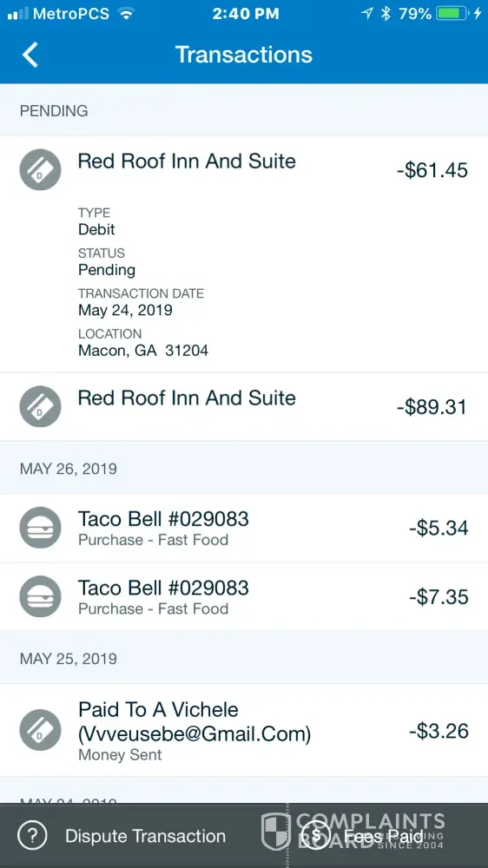Tap the Macon, GA 31204 location text
The image size is (488, 868).
(x=143, y=351)
